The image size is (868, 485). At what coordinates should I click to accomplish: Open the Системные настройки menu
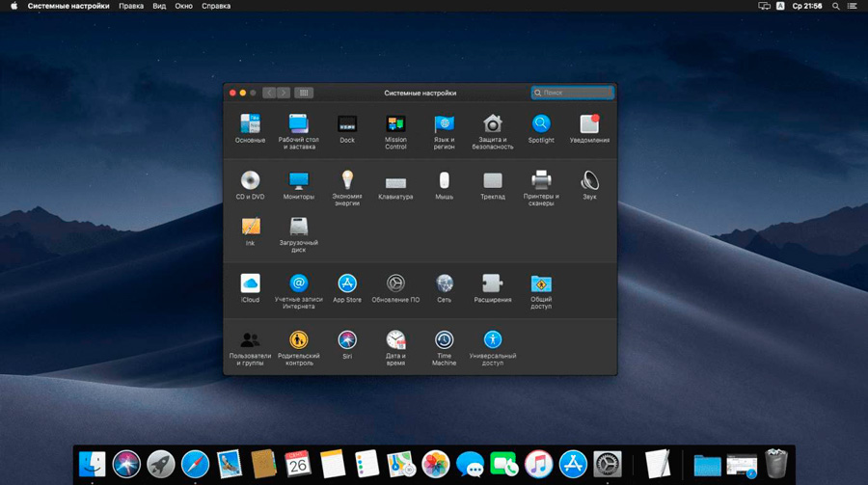68,6
